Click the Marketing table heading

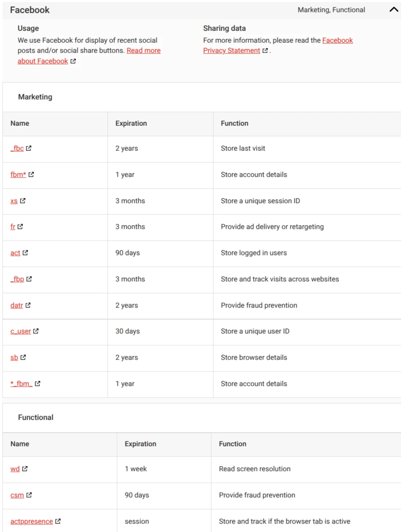[35, 97]
